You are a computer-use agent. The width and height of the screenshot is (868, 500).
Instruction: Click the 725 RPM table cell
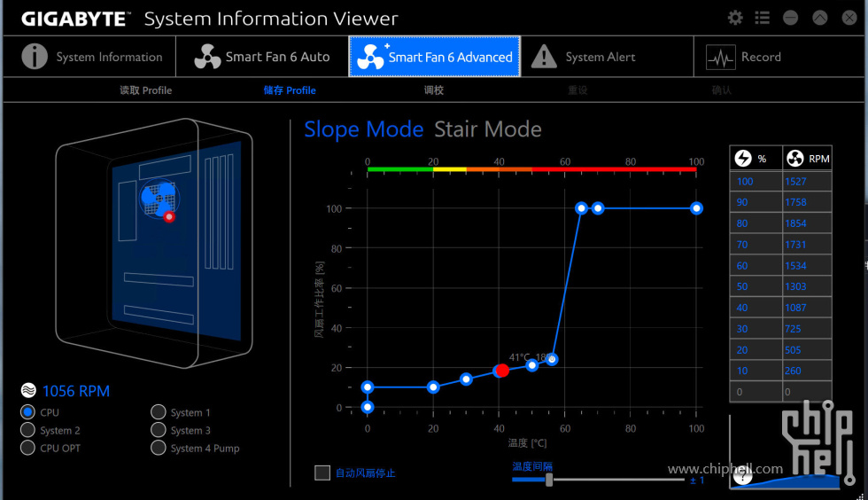tap(807, 329)
